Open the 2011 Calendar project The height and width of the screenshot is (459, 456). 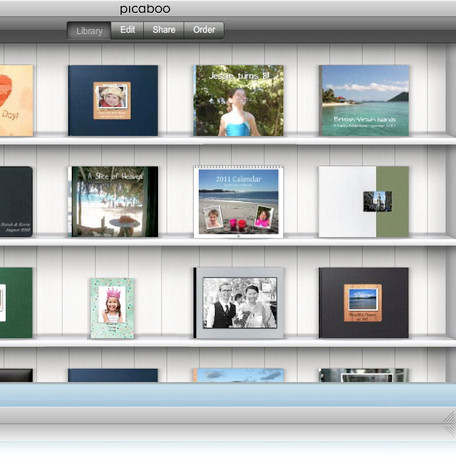click(x=238, y=202)
